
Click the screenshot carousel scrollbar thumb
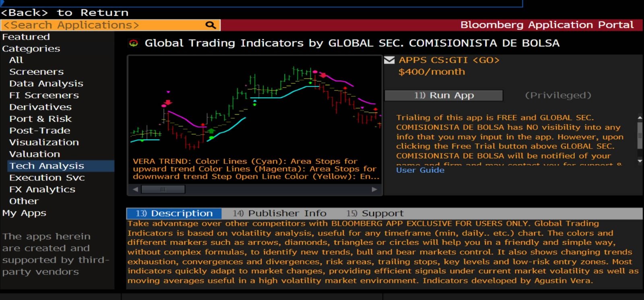click(x=163, y=189)
